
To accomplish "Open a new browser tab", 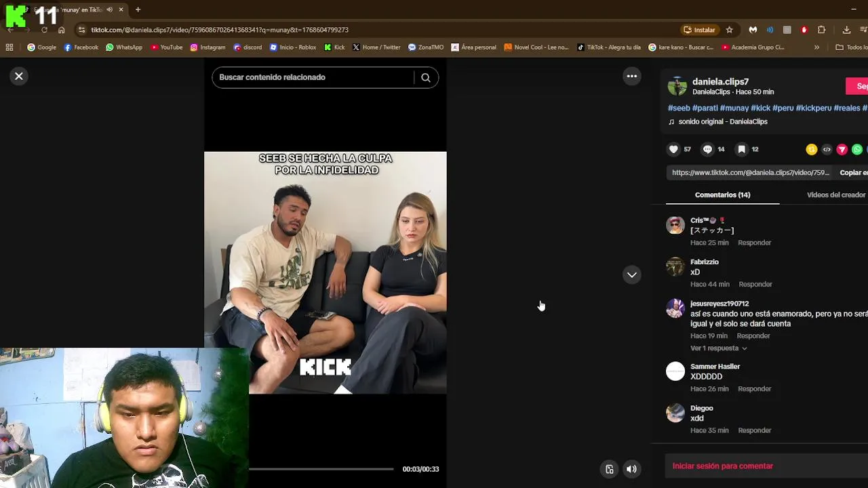I will tap(138, 9).
